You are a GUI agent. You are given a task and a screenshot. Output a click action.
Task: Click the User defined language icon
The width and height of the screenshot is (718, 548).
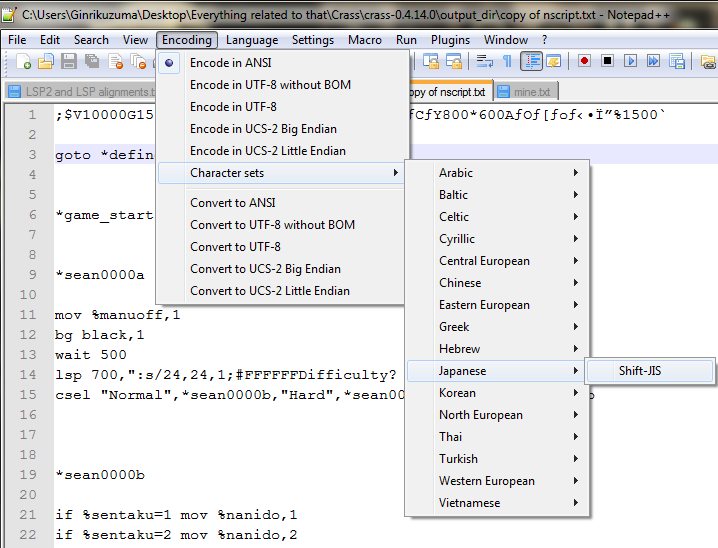click(554, 61)
